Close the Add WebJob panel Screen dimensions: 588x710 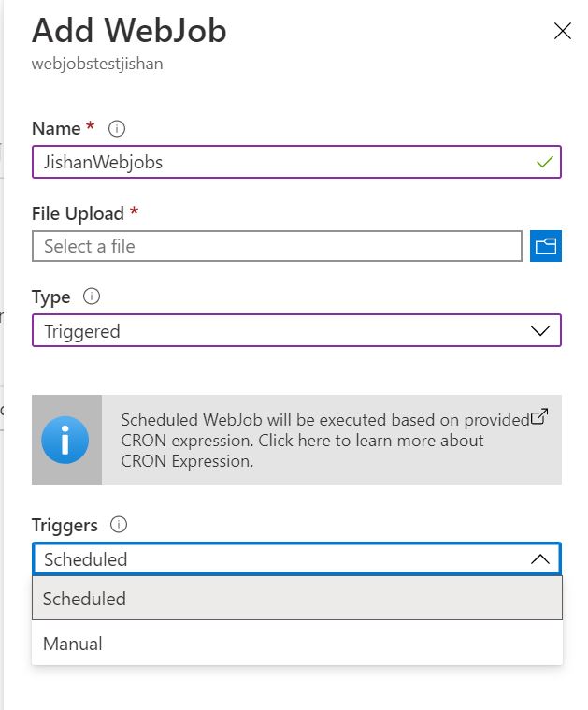coord(562,31)
